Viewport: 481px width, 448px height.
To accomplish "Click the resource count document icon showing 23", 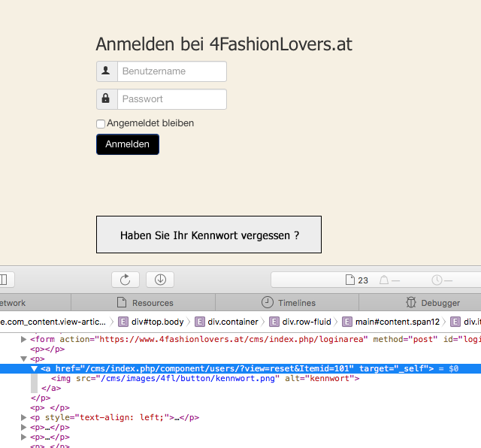I will pos(350,280).
